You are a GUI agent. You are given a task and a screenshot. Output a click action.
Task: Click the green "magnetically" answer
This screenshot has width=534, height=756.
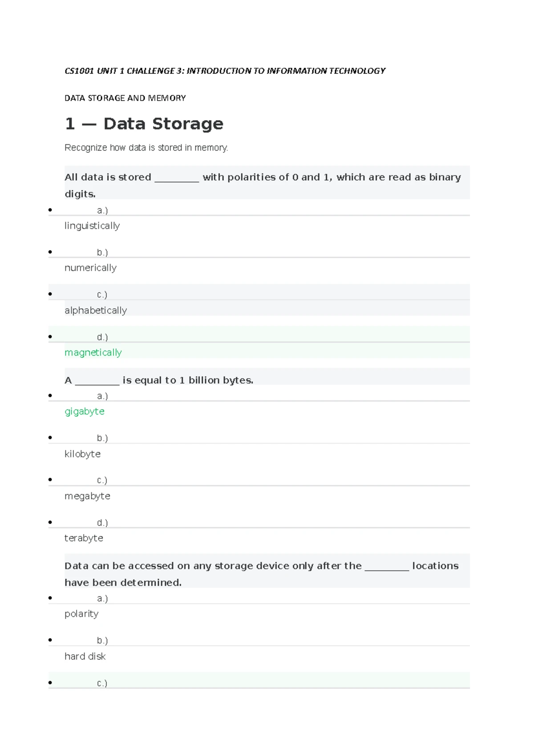[93, 353]
